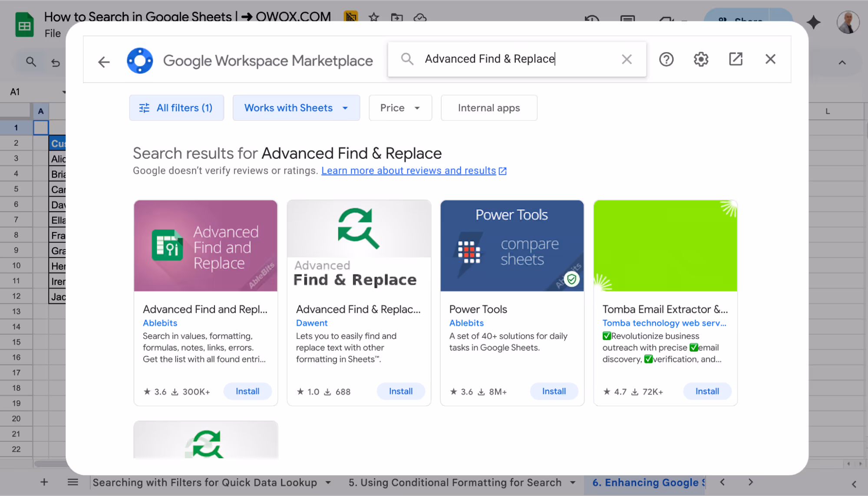Open the Google Workspace Marketplace home logo

tap(140, 60)
